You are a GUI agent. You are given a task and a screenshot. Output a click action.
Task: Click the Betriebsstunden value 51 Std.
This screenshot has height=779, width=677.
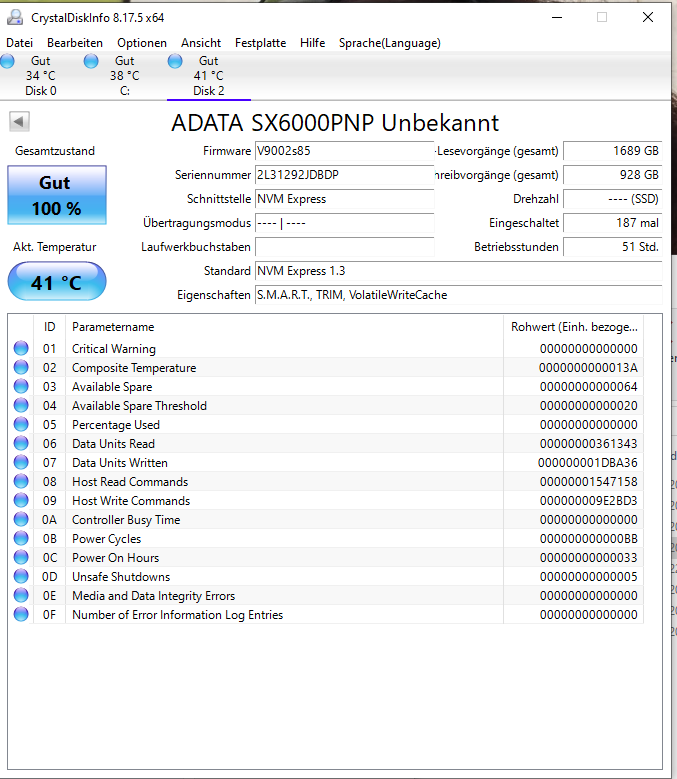click(612, 247)
